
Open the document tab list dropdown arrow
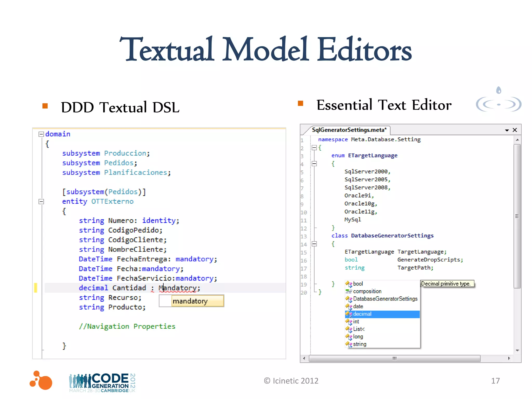507,130
